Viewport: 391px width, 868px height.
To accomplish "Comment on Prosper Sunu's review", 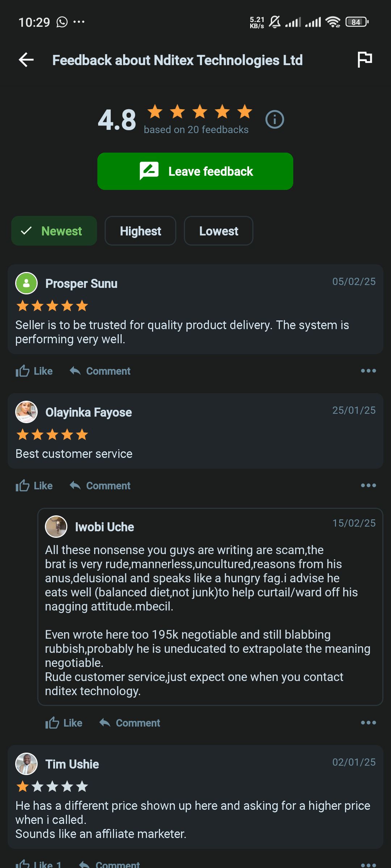I will pos(100,371).
